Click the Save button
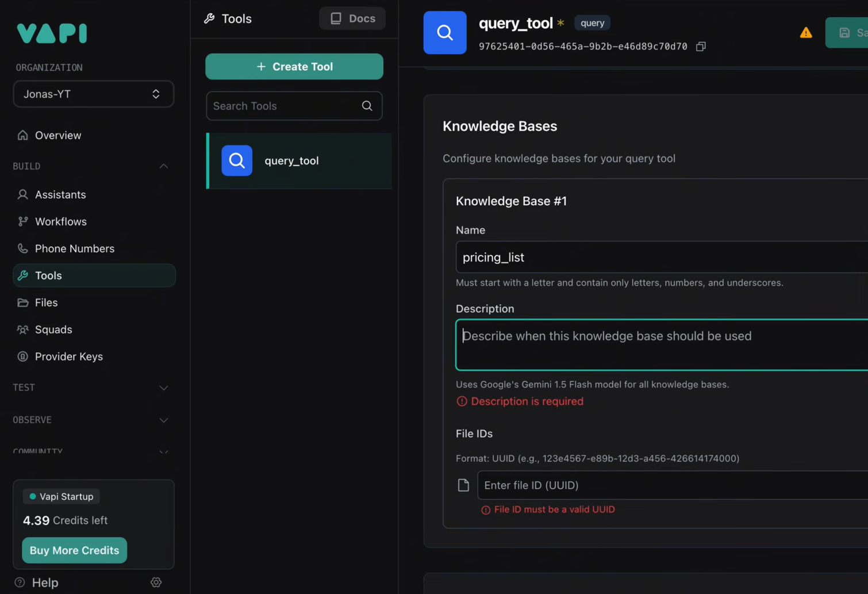This screenshot has width=868, height=594. pos(848,33)
